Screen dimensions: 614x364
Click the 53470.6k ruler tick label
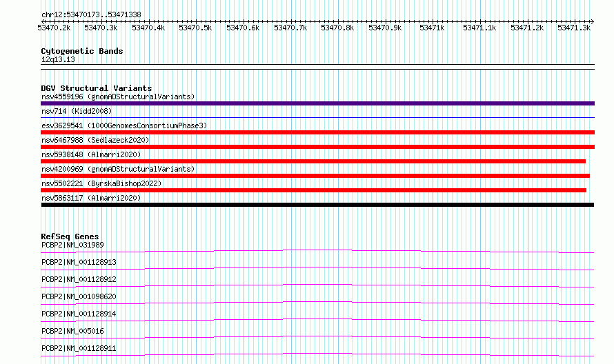[243, 28]
